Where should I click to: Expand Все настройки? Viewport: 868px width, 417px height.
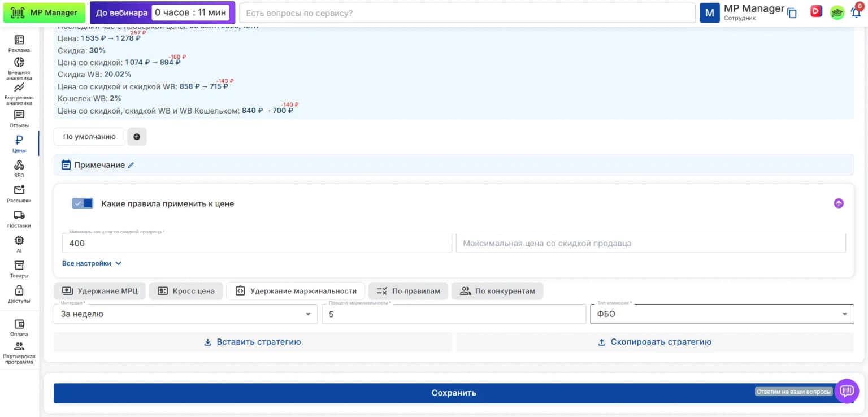92,263
